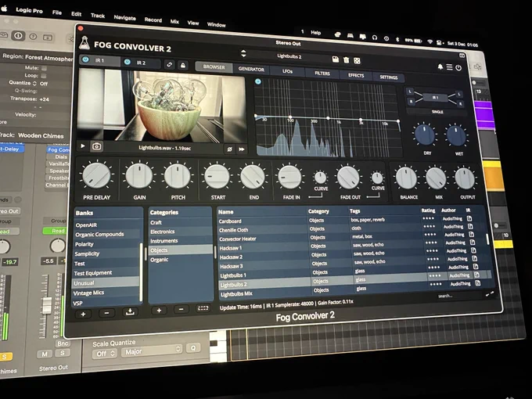This screenshot has width=532, height=399.
Task: Toggle the M mute button on Stereo Out strip
Action: pyautogui.click(x=45, y=354)
